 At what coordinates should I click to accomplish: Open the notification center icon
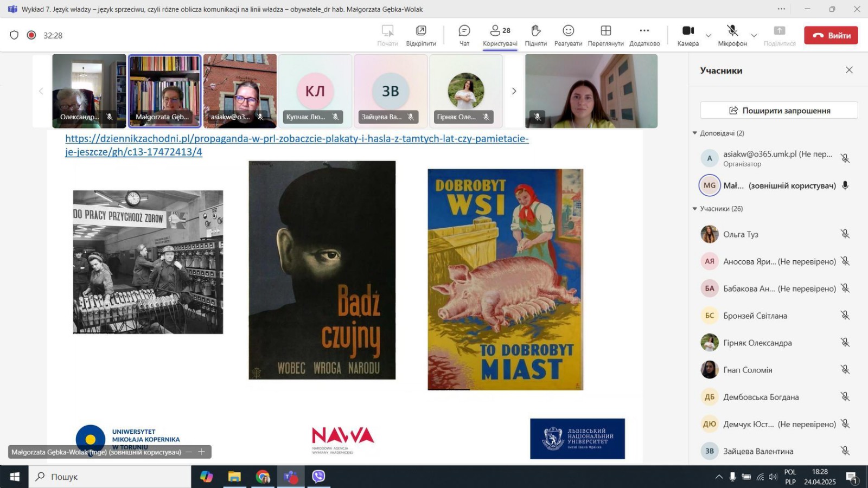[x=852, y=477]
